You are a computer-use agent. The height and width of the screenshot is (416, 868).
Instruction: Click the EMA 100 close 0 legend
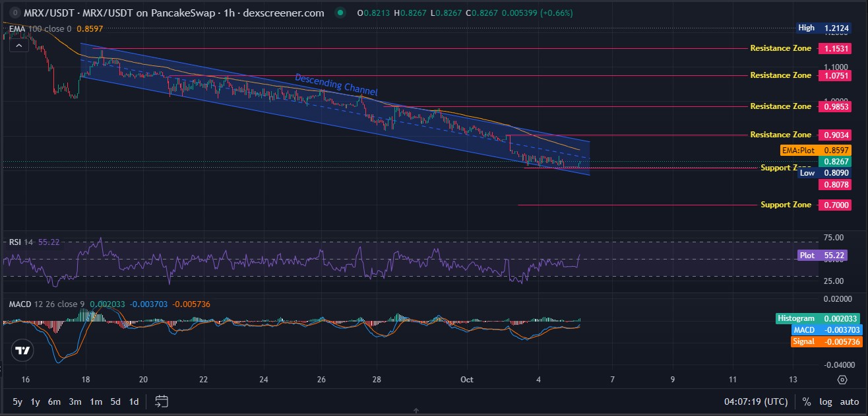[x=42, y=29]
